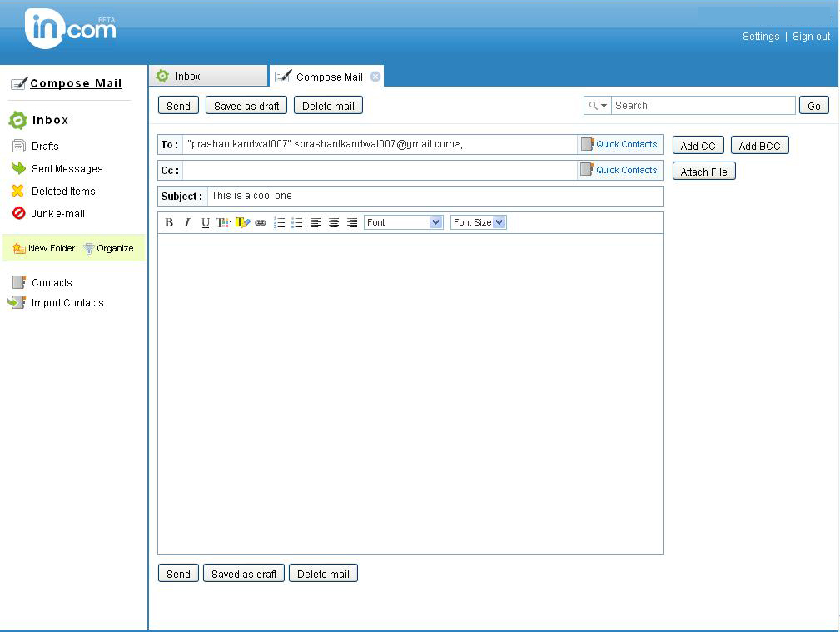Align text to the right
Image resolution: width=840 pixels, height=632 pixels.
352,223
